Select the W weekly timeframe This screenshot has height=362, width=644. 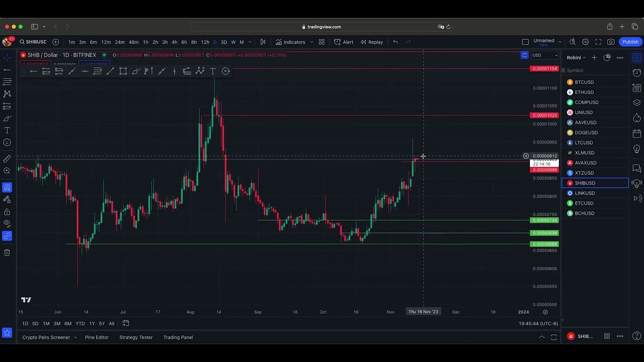pyautogui.click(x=233, y=42)
